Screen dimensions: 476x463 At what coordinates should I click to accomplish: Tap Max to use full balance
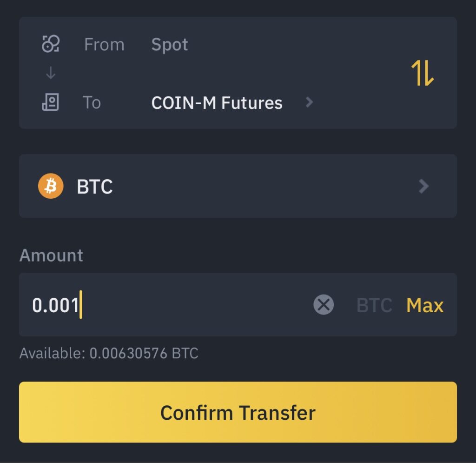click(x=425, y=305)
